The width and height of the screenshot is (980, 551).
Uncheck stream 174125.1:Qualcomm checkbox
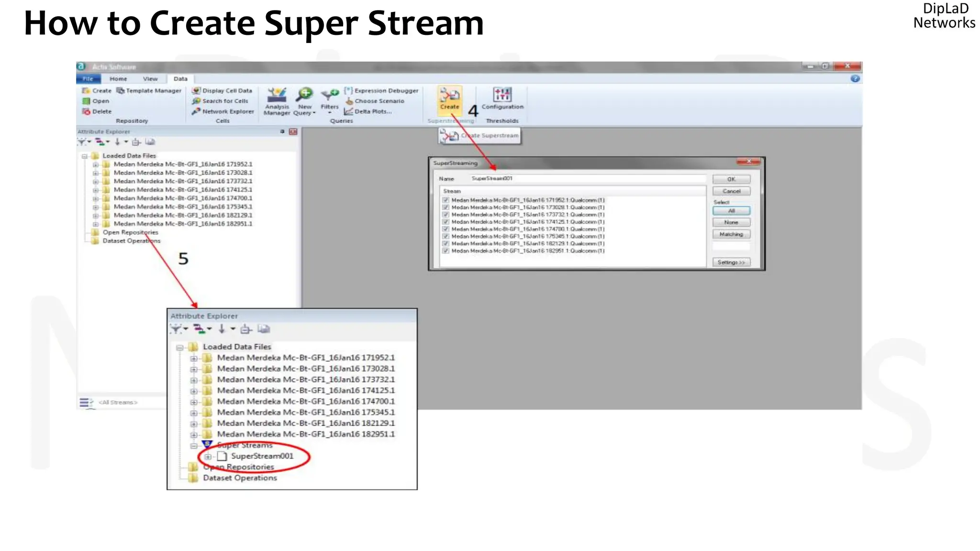tap(445, 221)
